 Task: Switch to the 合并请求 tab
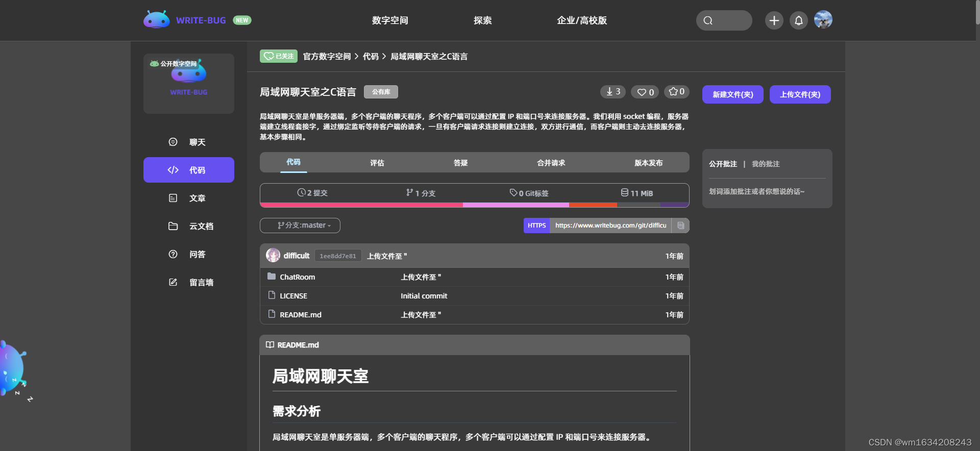(x=551, y=163)
